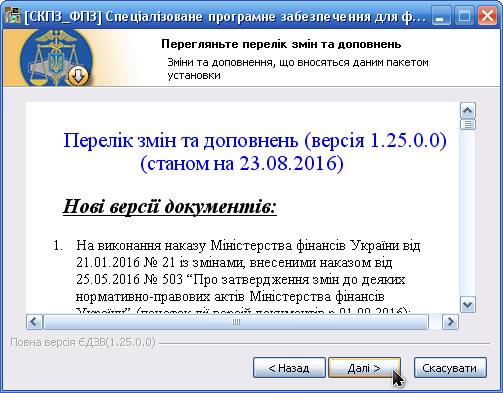The width and height of the screenshot is (503, 393).
Task: Click the text '(станом на 23.08.2016)'
Action: (x=242, y=163)
